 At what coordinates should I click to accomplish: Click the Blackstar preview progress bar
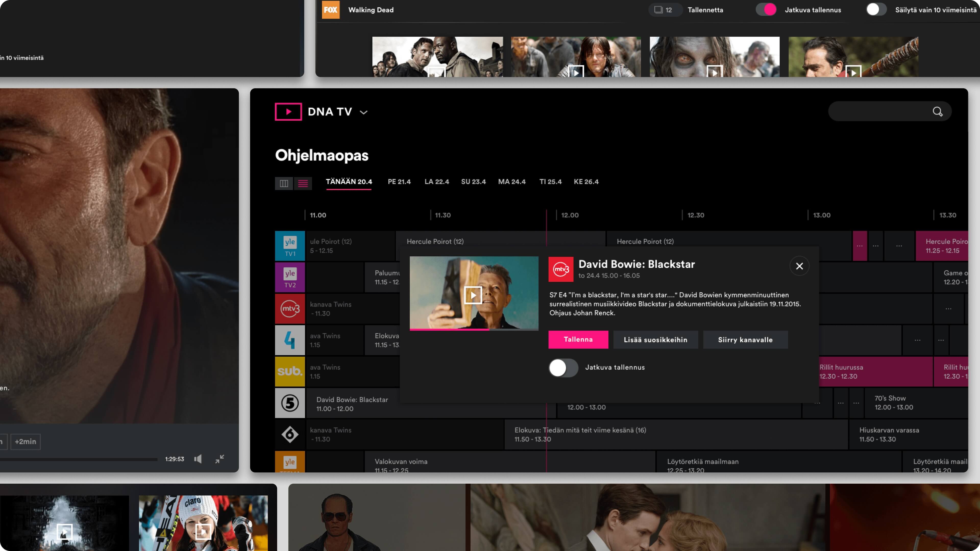pos(474,329)
